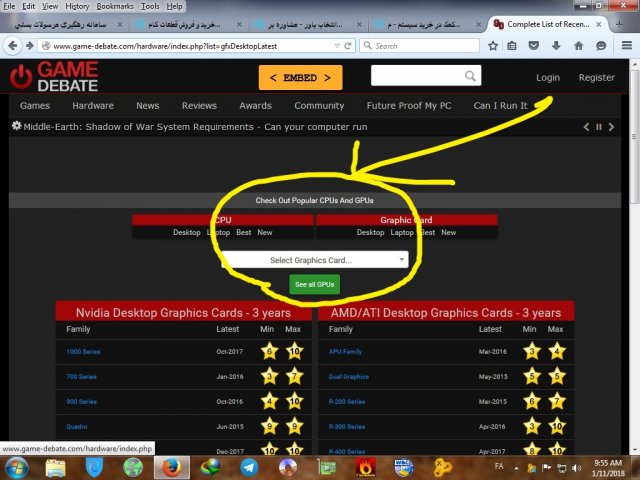Open the Bookmarks menu
The width and height of the screenshot is (640, 480).
[114, 6]
